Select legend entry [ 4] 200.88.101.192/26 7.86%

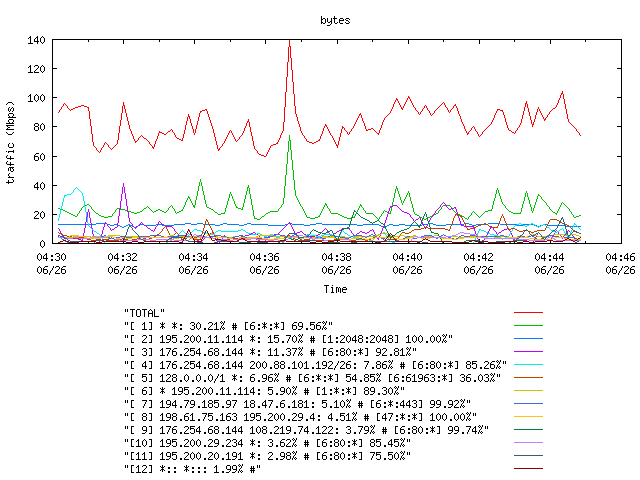coord(316,365)
